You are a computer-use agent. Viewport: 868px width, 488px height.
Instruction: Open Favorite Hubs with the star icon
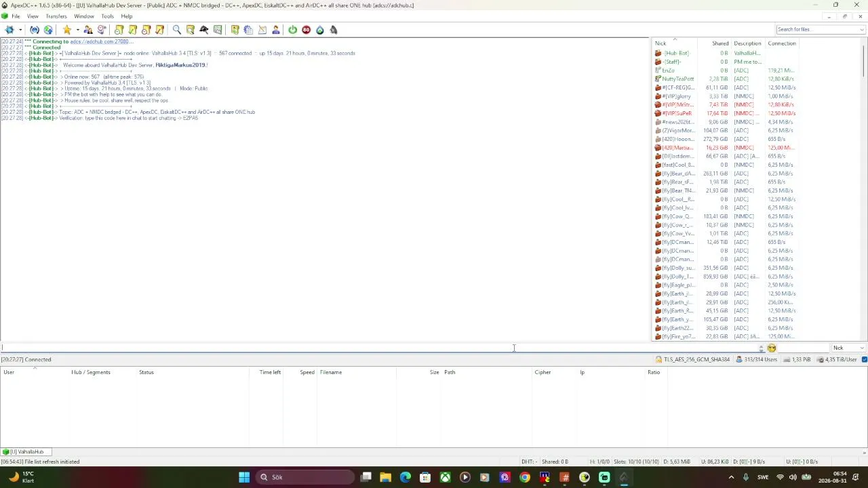[x=66, y=30]
